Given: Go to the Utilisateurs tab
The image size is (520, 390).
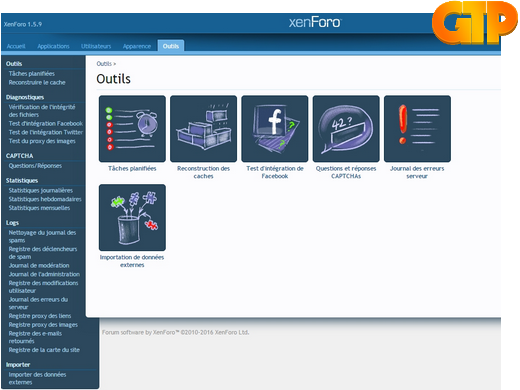Looking at the screenshot, I should (x=96, y=46).
